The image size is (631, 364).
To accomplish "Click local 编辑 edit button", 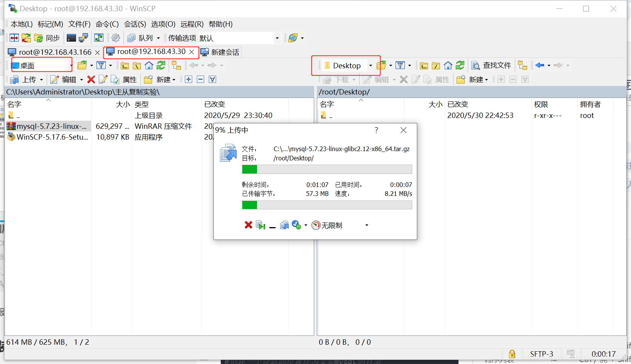I will pyautogui.click(x=63, y=79).
